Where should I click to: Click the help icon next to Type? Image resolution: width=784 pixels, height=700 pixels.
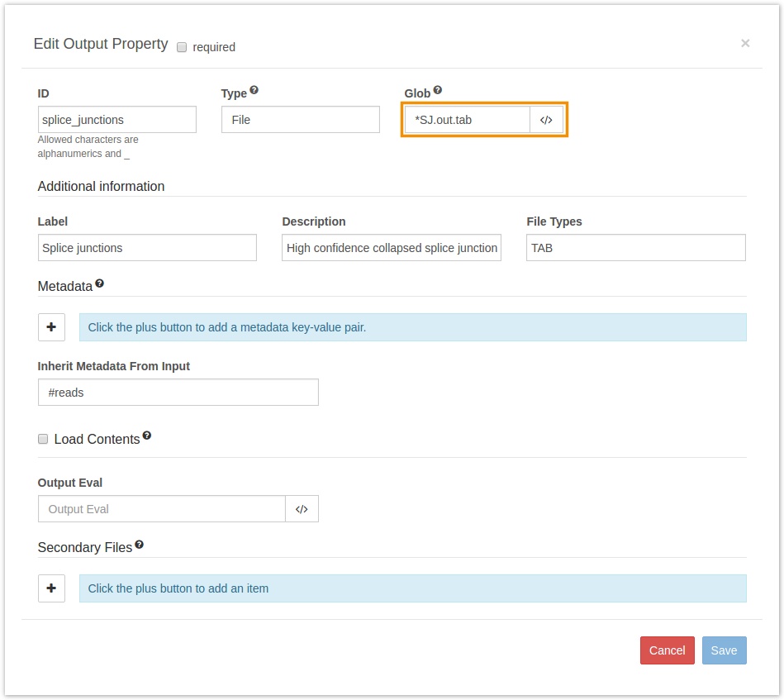(254, 90)
